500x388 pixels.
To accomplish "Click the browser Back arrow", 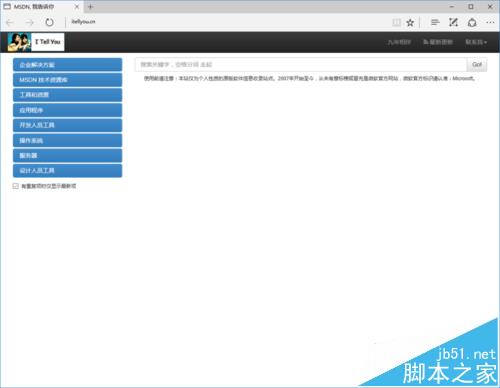I will click(10, 22).
